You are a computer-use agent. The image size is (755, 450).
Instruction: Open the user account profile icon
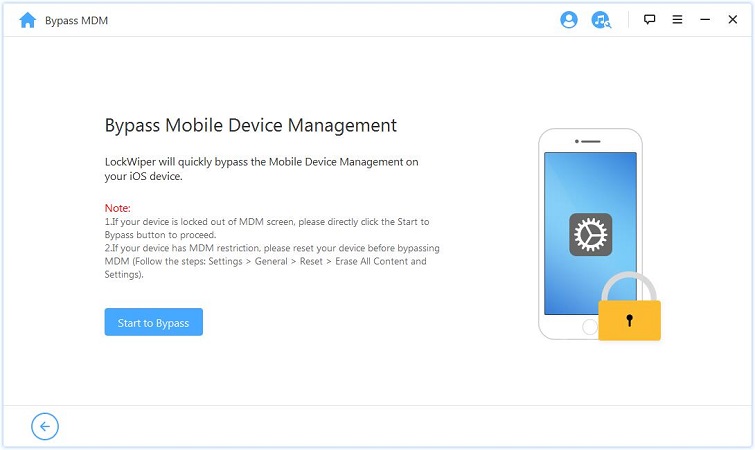click(569, 20)
